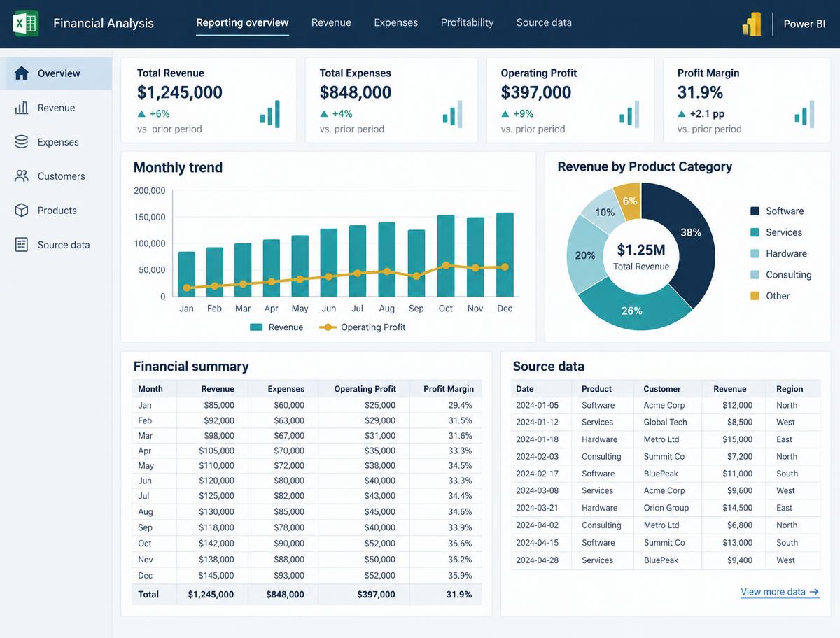Image resolution: width=840 pixels, height=638 pixels.
Task: Select Products in the sidebar
Action: pos(56,211)
